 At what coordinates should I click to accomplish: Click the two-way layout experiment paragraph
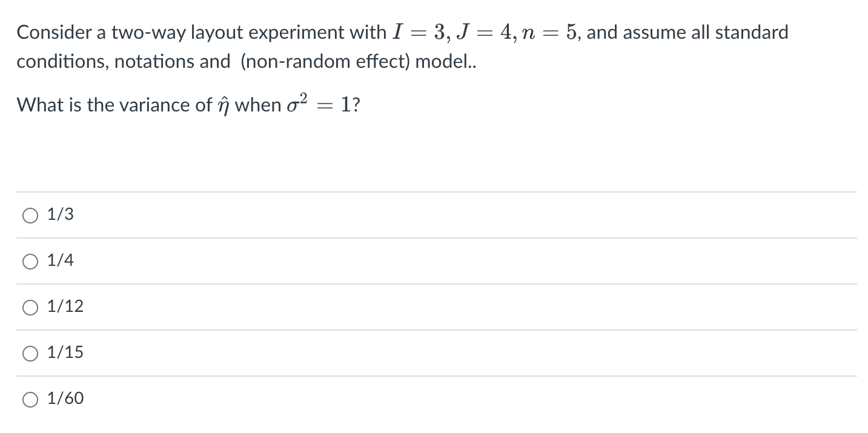click(x=400, y=45)
